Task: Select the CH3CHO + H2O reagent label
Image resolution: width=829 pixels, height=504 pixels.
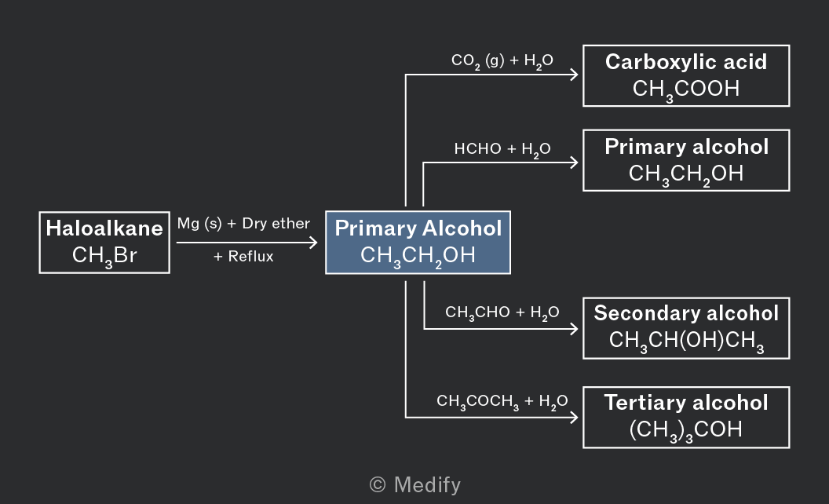Action: click(502, 312)
